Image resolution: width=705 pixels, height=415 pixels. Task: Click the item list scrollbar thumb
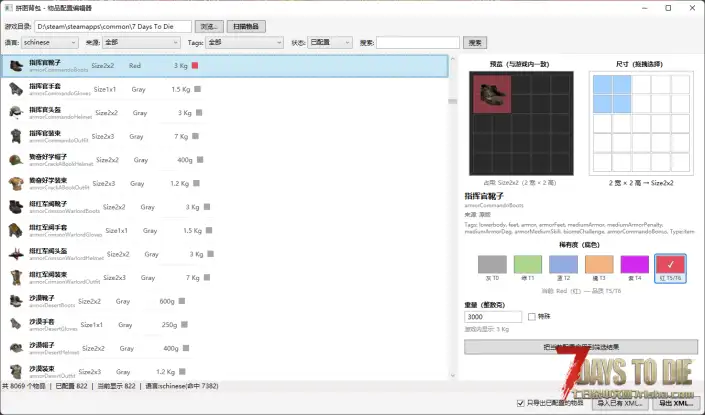pyautogui.click(x=452, y=102)
